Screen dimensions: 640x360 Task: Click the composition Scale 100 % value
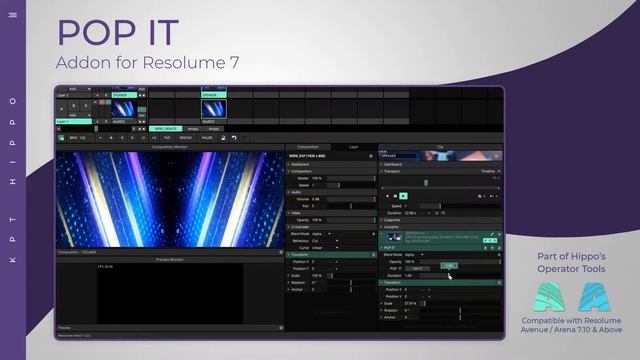[x=317, y=276]
